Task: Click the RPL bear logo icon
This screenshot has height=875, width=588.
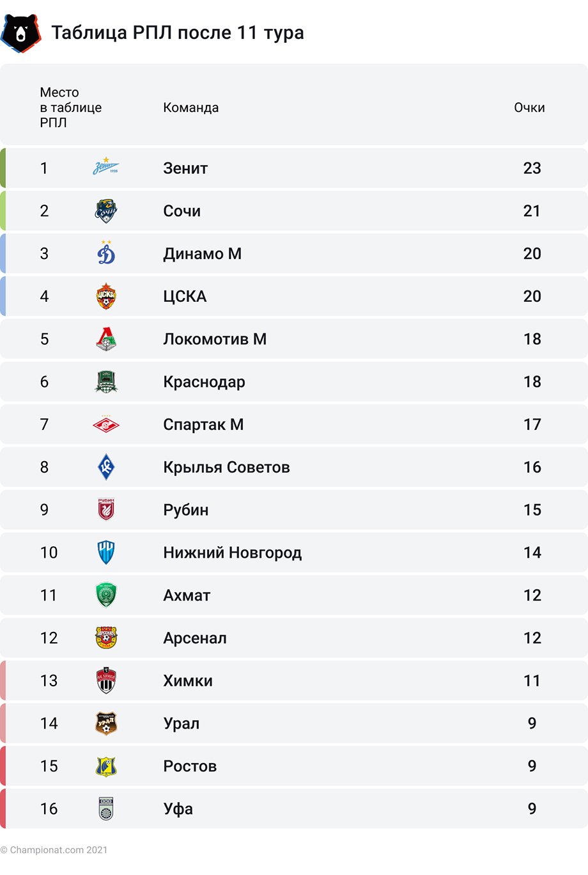Action: tap(21, 33)
